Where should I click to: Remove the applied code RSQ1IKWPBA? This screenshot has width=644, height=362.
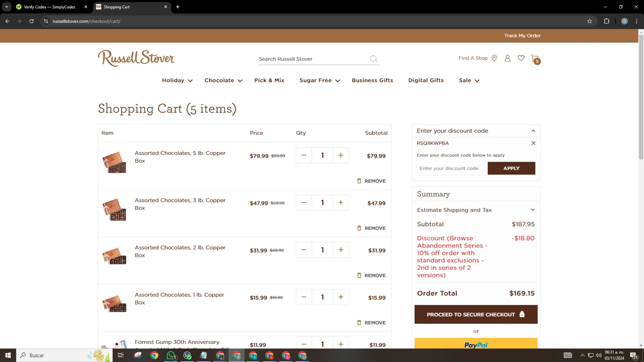pos(533,143)
